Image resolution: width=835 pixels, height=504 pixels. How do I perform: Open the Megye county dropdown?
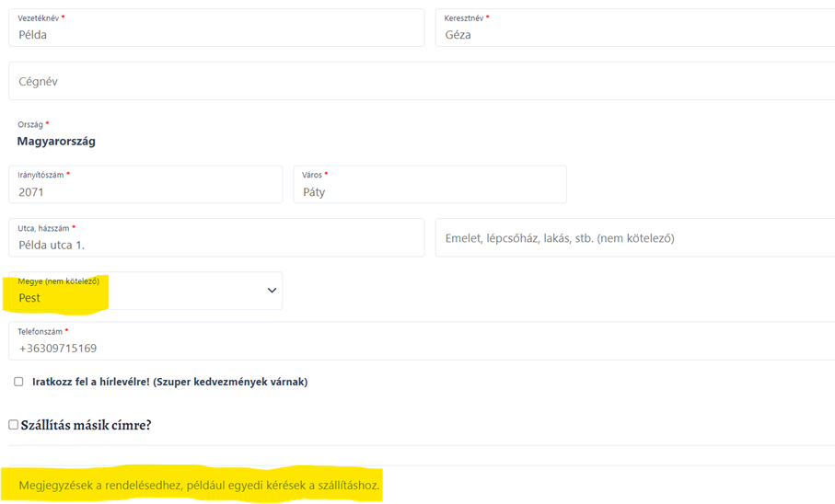(147, 291)
